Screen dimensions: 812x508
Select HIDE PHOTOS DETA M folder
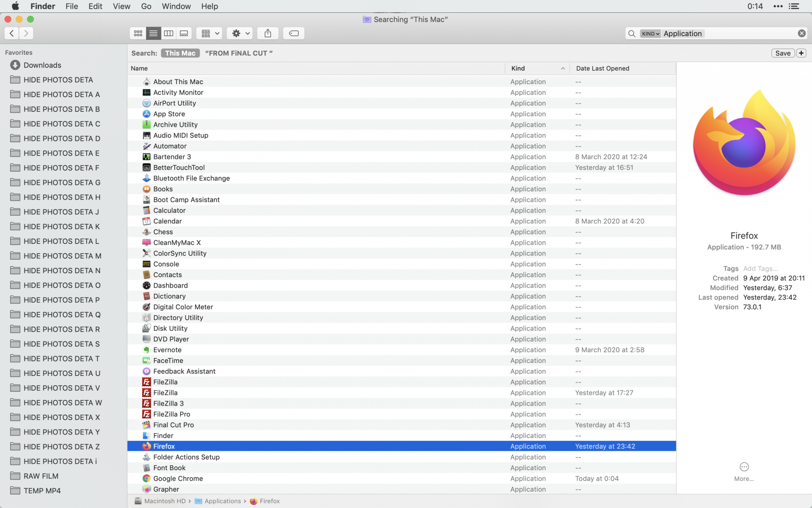click(x=62, y=256)
